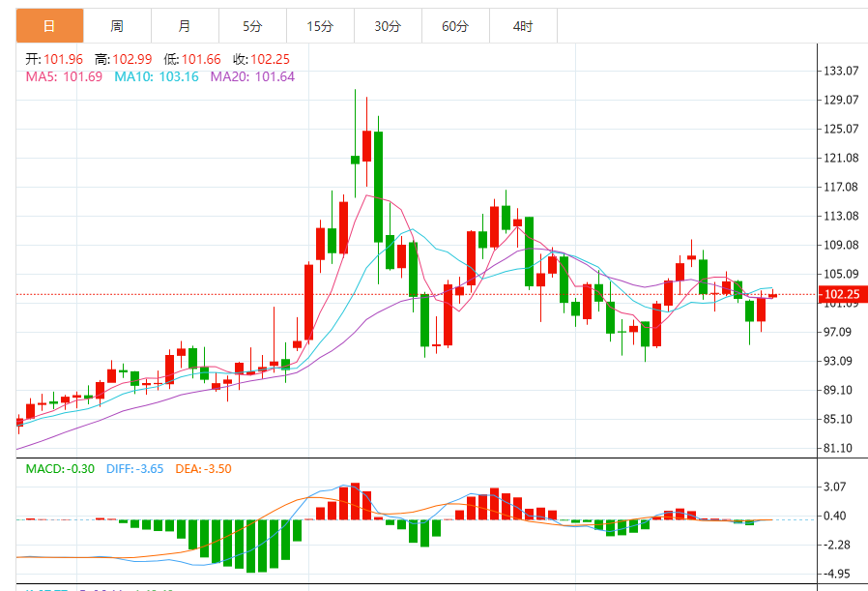Click the -4.95 MACD axis label

click(x=836, y=574)
